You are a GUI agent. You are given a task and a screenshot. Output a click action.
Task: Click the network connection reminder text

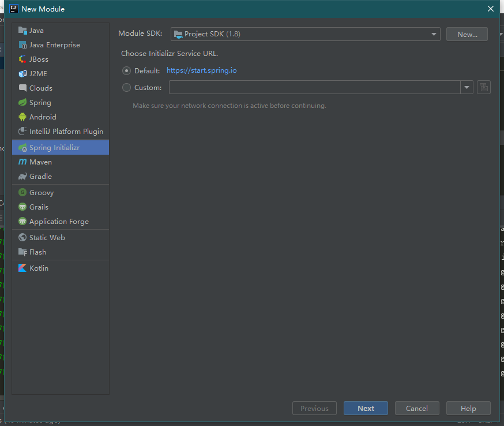point(230,106)
